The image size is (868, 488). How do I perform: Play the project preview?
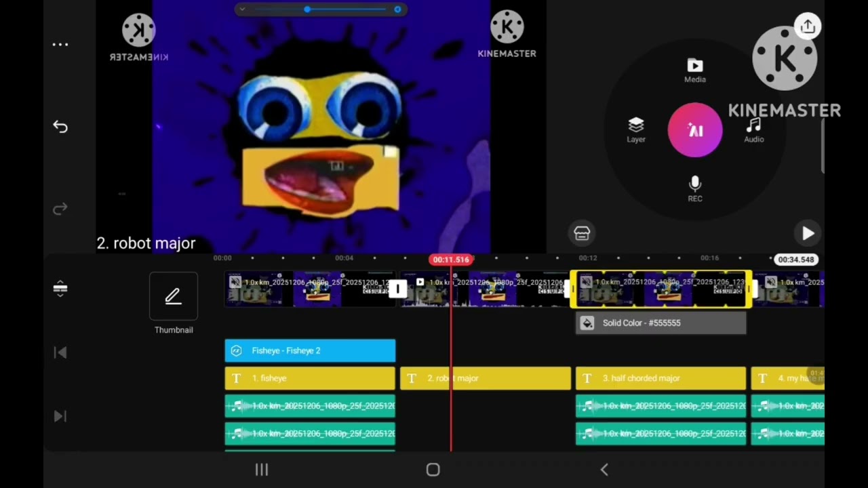point(808,233)
